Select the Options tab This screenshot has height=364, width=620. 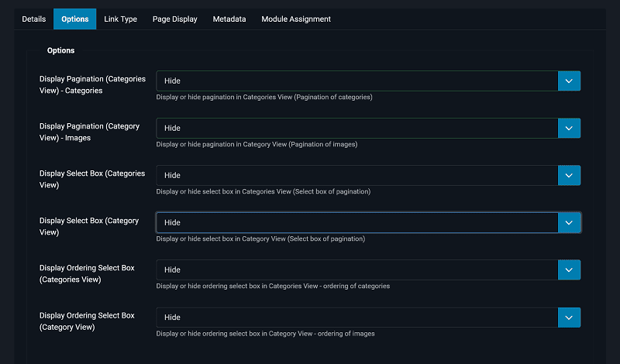coord(75,19)
